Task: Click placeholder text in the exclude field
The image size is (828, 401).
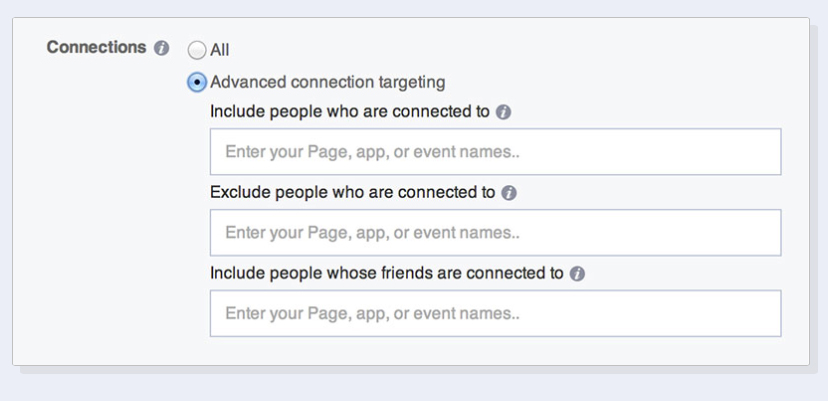Action: pos(372,233)
